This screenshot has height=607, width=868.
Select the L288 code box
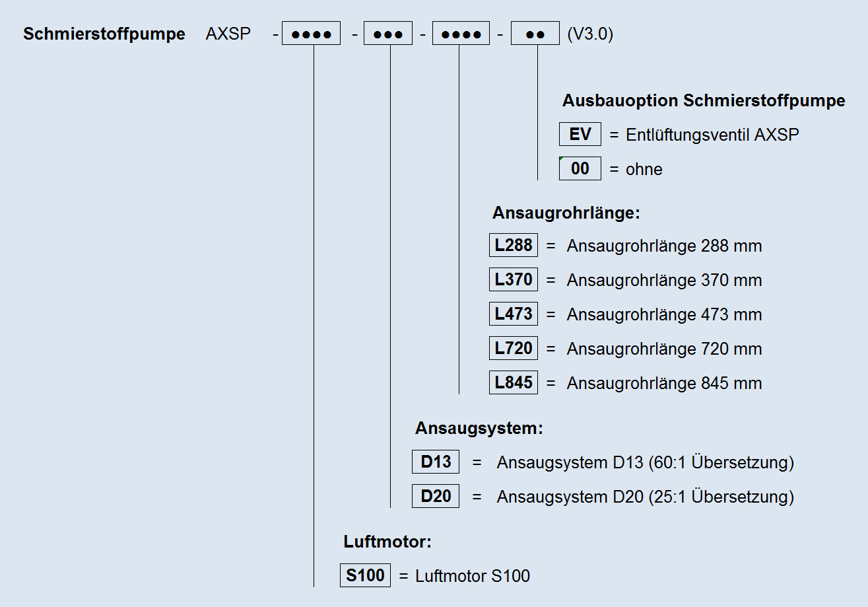click(514, 245)
